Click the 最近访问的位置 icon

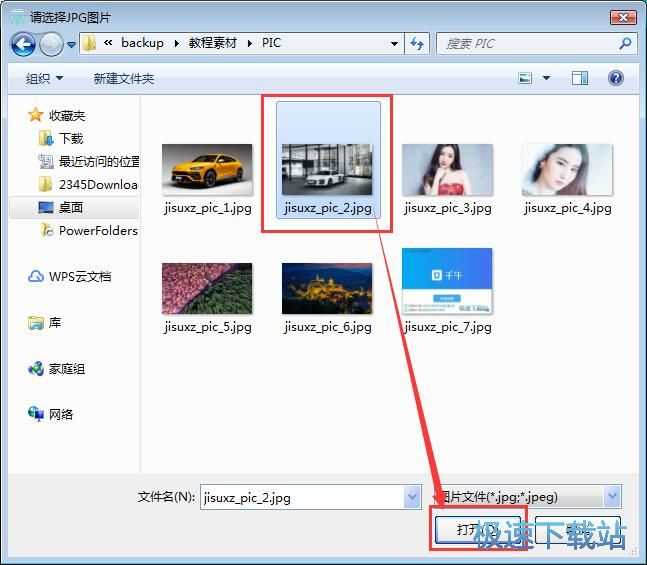(x=46, y=161)
